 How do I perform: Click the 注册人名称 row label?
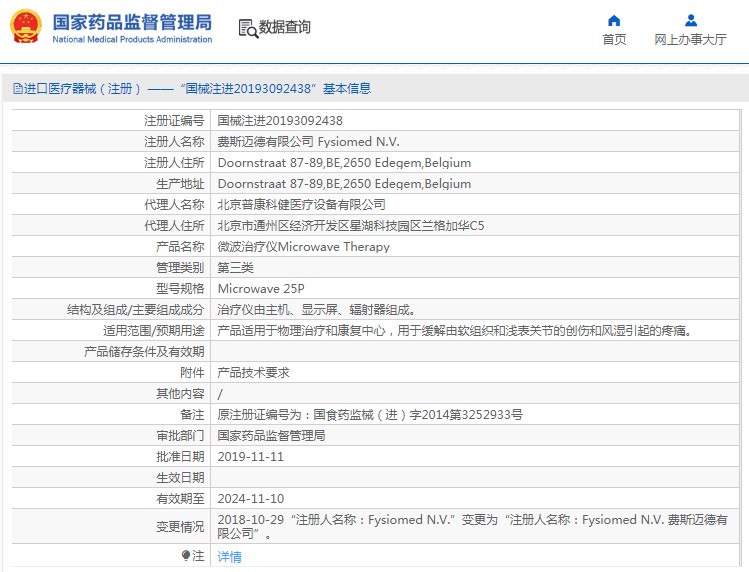[x=174, y=141]
